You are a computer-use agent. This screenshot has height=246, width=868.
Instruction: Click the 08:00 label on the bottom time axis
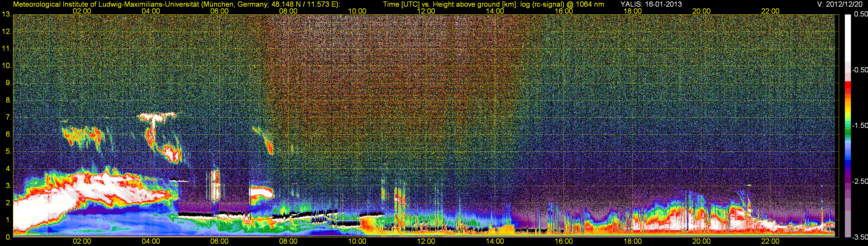tap(288, 242)
